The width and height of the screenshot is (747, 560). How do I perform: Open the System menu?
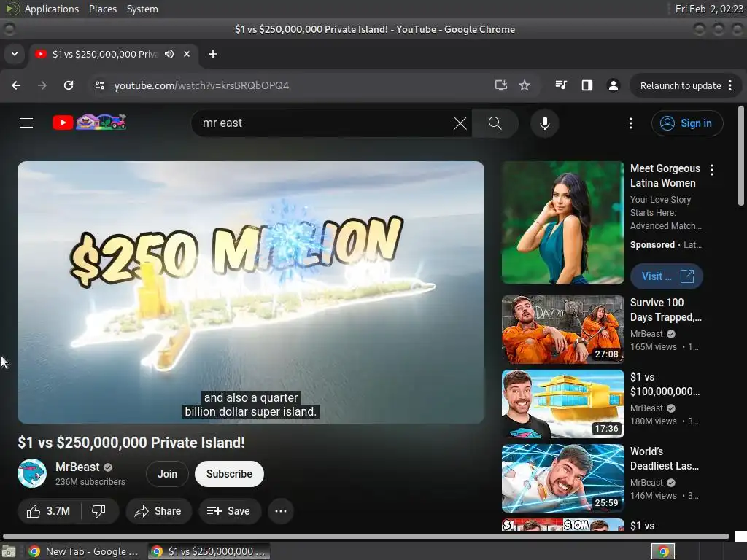pos(142,9)
